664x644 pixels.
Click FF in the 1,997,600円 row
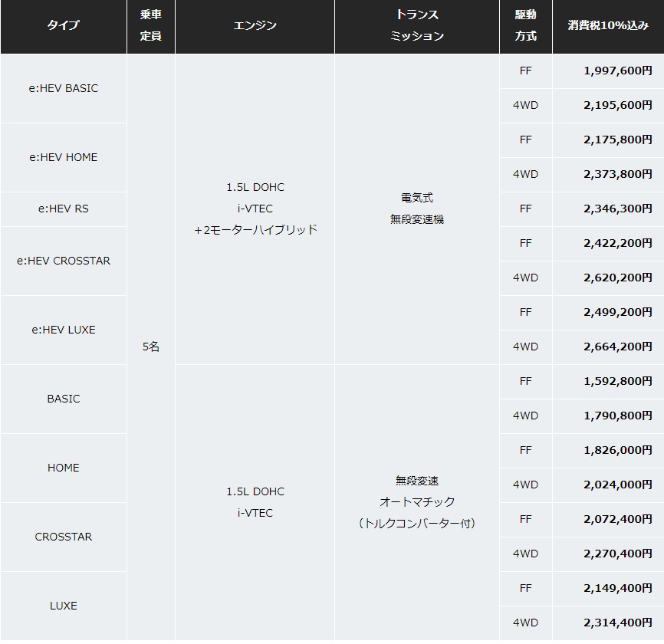(x=525, y=71)
